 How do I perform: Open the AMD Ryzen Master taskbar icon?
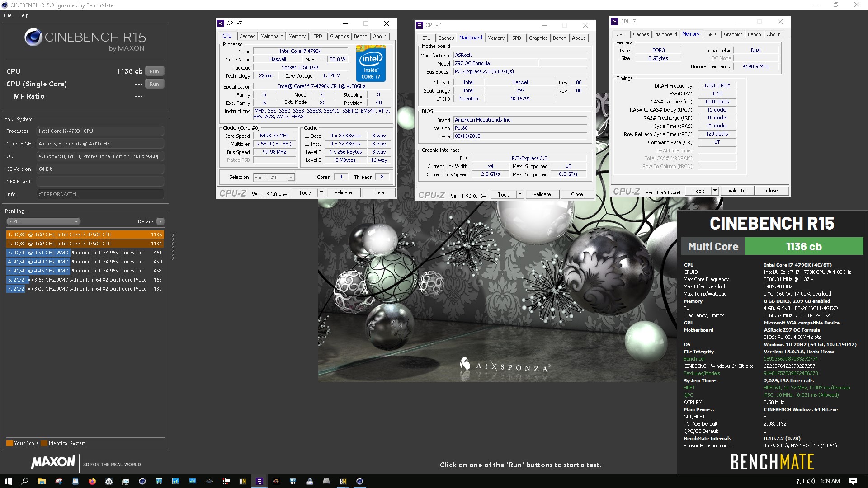276,481
